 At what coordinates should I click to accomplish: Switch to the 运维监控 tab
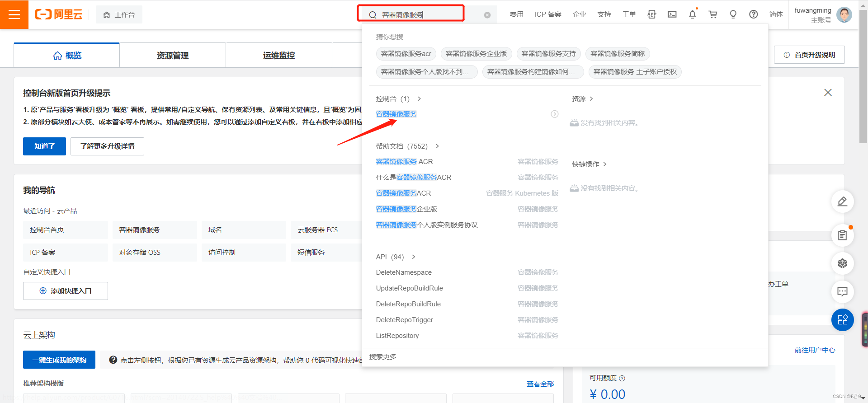(x=279, y=55)
